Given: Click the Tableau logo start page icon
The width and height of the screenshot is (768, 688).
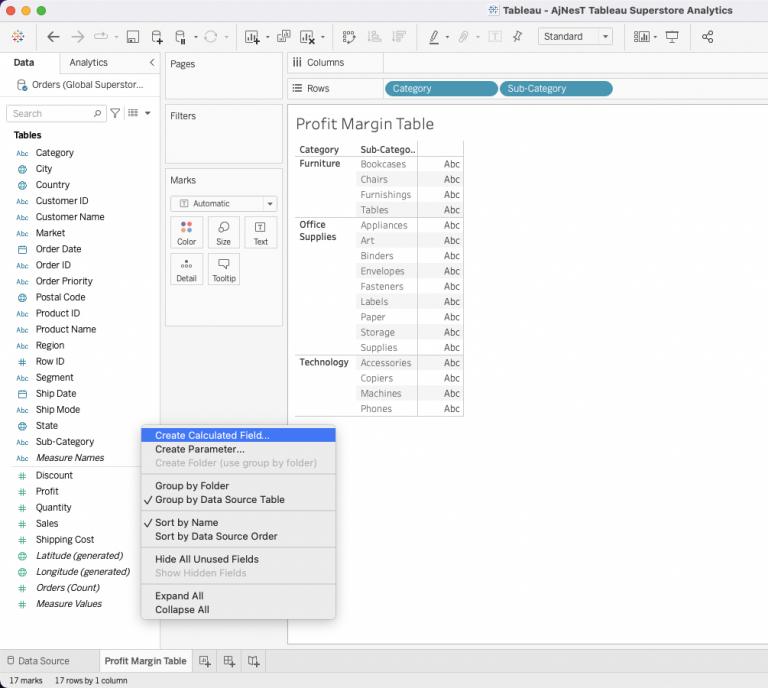Looking at the screenshot, I should pos(18,37).
